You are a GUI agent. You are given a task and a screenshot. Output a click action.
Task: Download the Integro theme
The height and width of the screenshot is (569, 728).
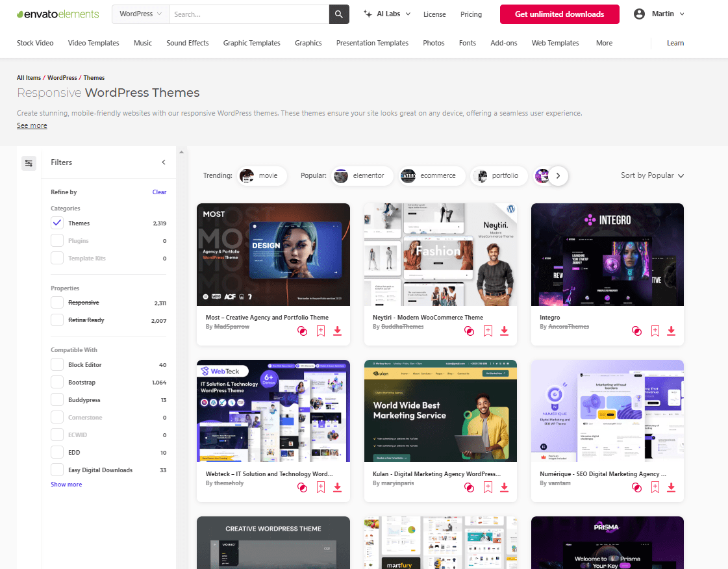click(671, 331)
